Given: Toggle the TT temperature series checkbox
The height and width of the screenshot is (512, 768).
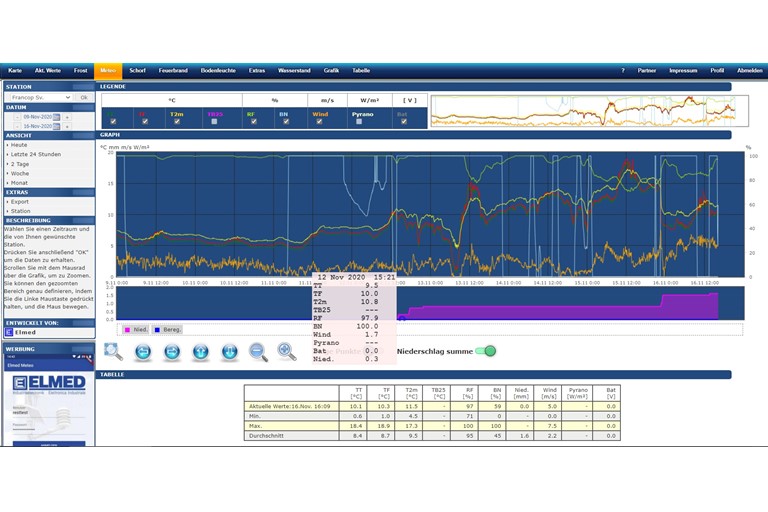Looking at the screenshot, I should point(113,122).
